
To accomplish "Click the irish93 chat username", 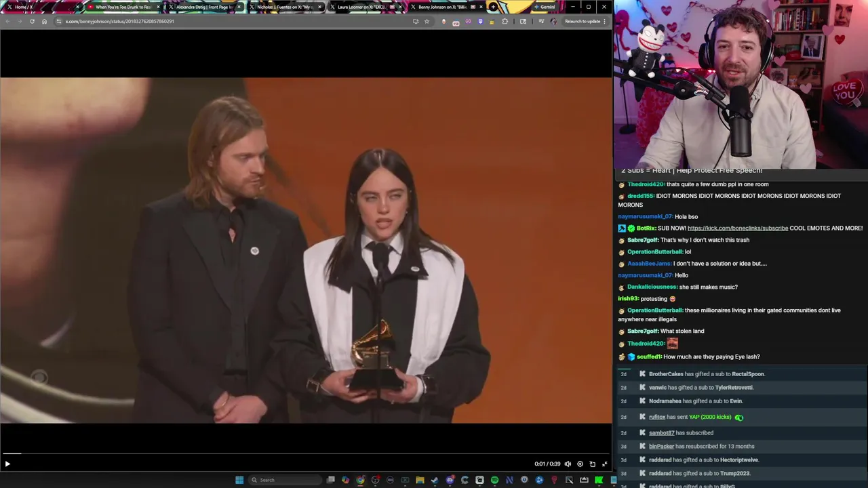I will pyautogui.click(x=629, y=299).
